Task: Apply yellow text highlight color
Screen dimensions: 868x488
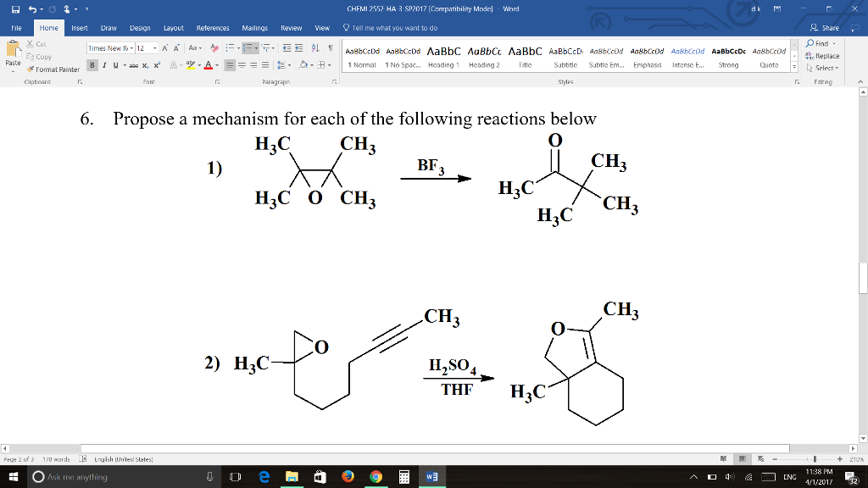Action: coord(190,65)
